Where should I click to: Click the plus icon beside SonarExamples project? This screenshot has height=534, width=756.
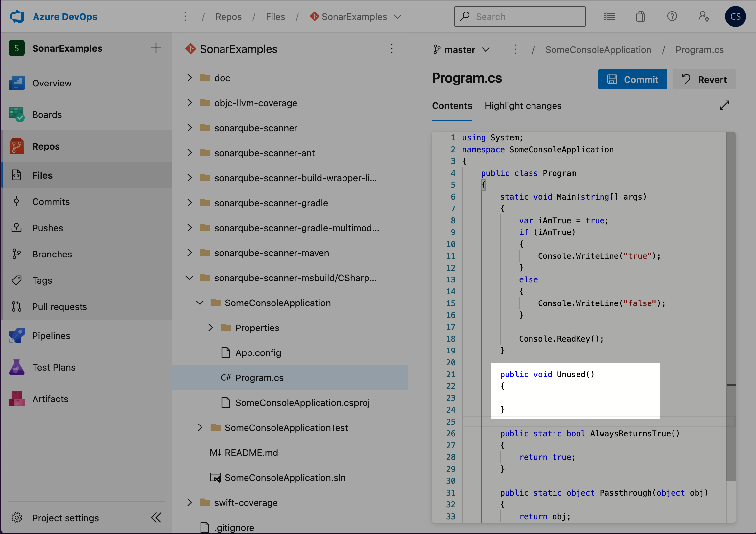[x=156, y=48]
